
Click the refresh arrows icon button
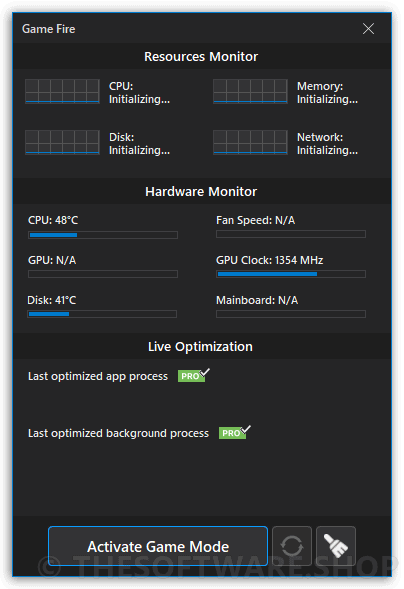pos(292,546)
